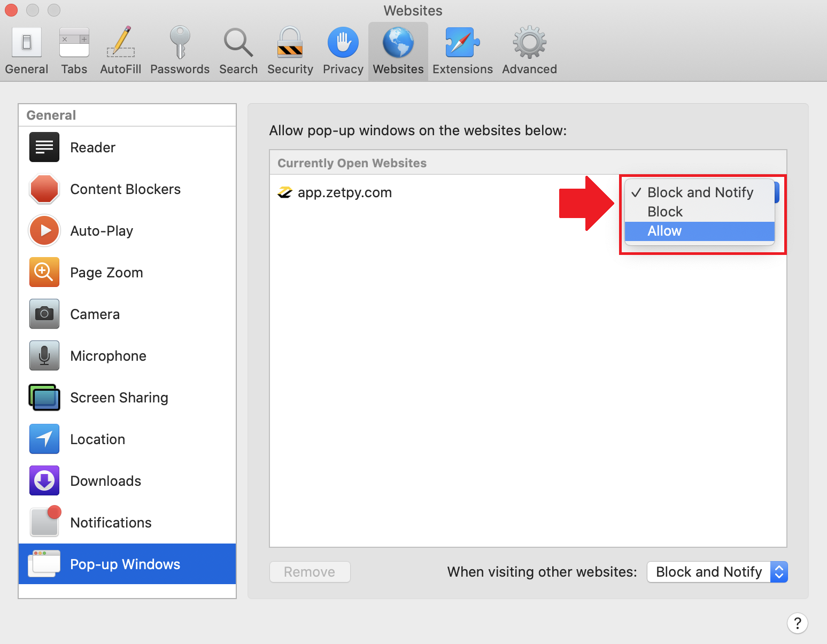The width and height of the screenshot is (827, 644).
Task: Switch to the Privacy tab label
Action: [343, 69]
